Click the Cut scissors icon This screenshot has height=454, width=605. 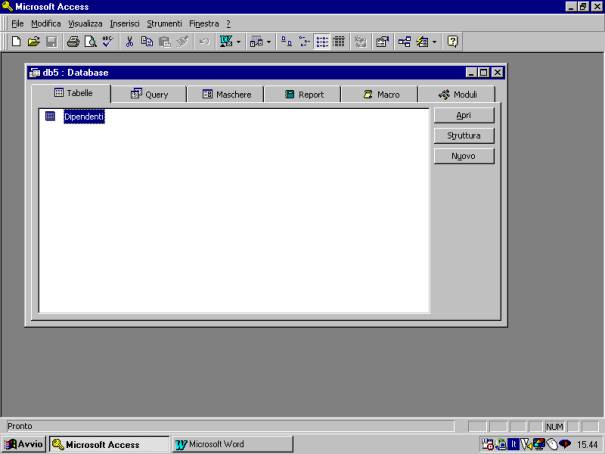pyautogui.click(x=129, y=41)
